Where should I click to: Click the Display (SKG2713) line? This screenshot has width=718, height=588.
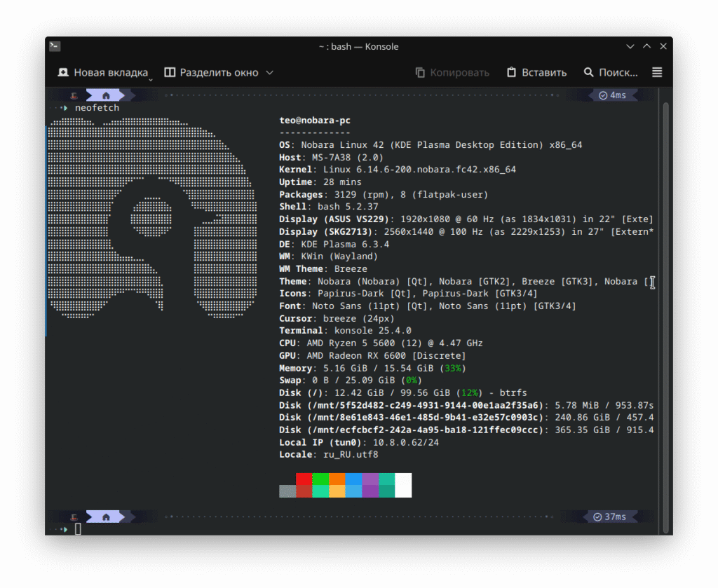(x=466, y=232)
